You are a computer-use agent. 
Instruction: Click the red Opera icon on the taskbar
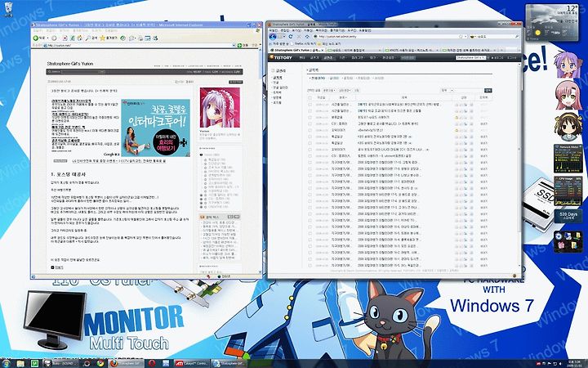pos(152,363)
